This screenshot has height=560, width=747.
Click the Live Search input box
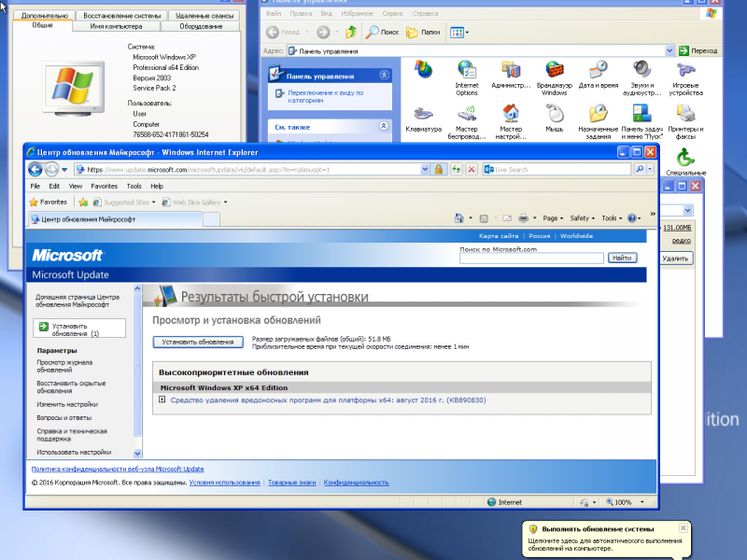(557, 169)
